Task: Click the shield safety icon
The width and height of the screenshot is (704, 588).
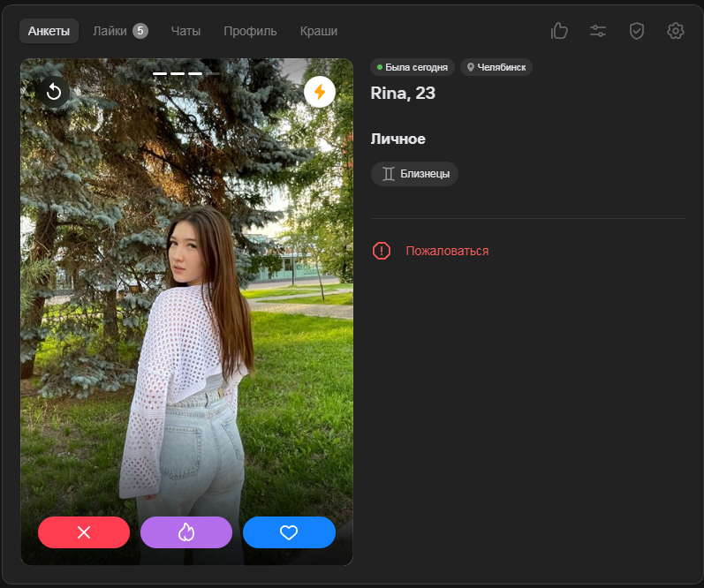Action: [637, 31]
